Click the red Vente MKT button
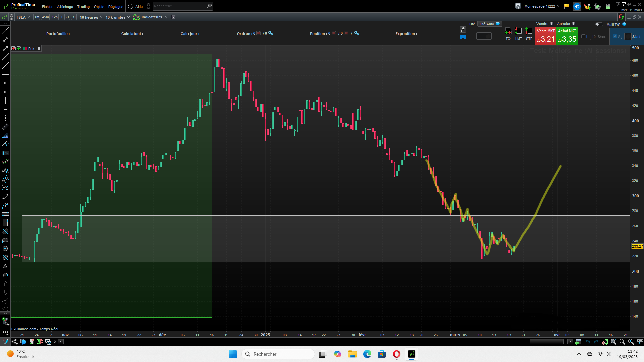This screenshot has height=362, width=644. coord(546,36)
